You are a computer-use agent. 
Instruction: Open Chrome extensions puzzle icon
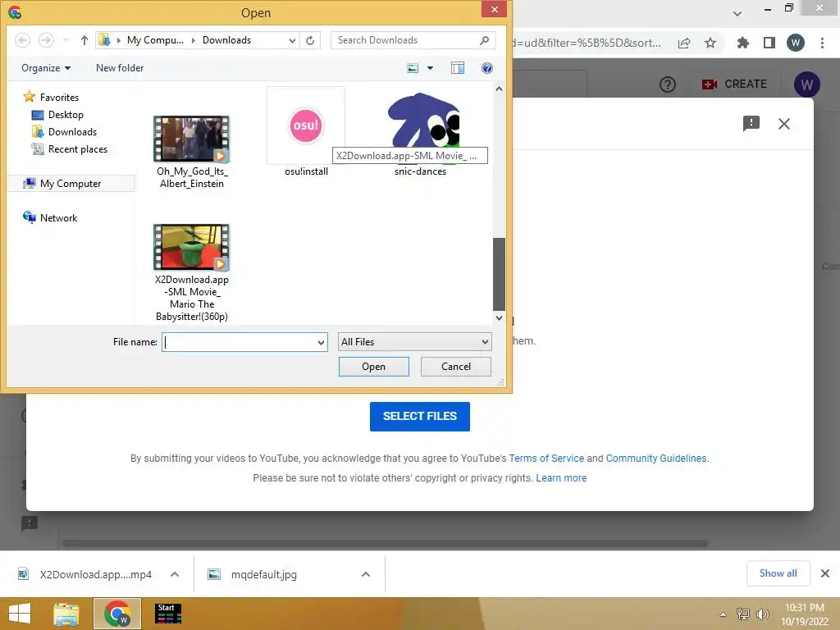pyautogui.click(x=743, y=43)
